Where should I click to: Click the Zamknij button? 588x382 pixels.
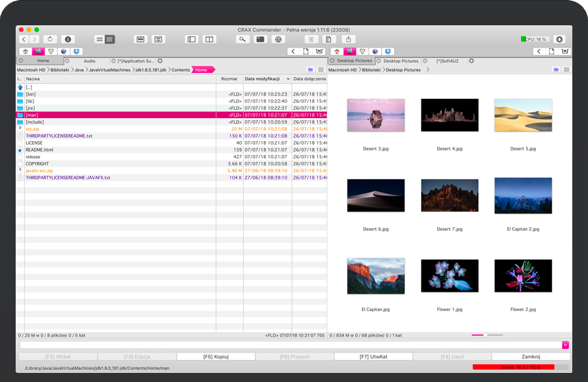pyautogui.click(x=531, y=357)
